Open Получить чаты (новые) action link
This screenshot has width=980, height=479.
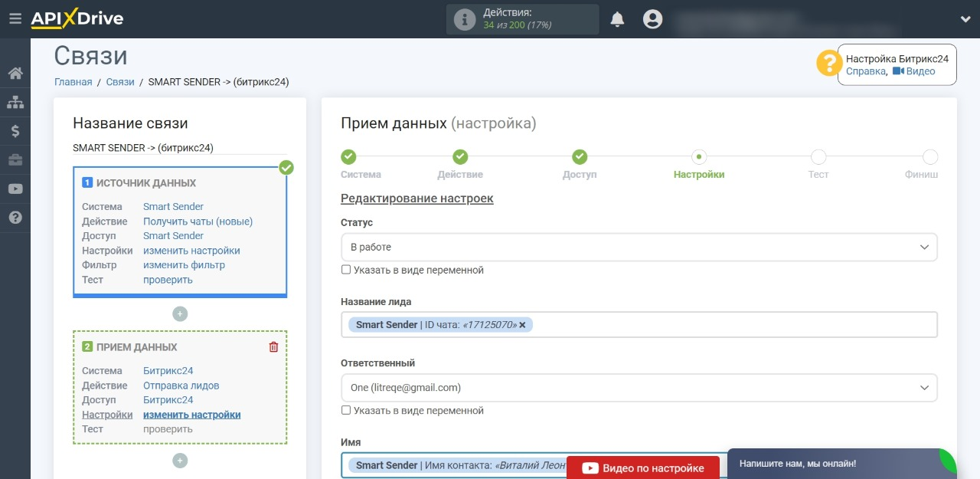pyautogui.click(x=198, y=221)
